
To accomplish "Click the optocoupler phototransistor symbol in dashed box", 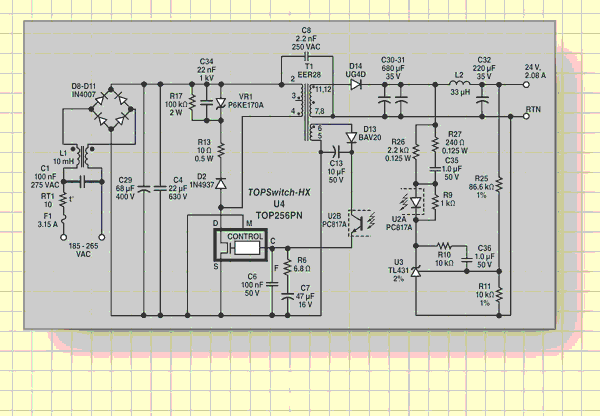I will 360,223.
